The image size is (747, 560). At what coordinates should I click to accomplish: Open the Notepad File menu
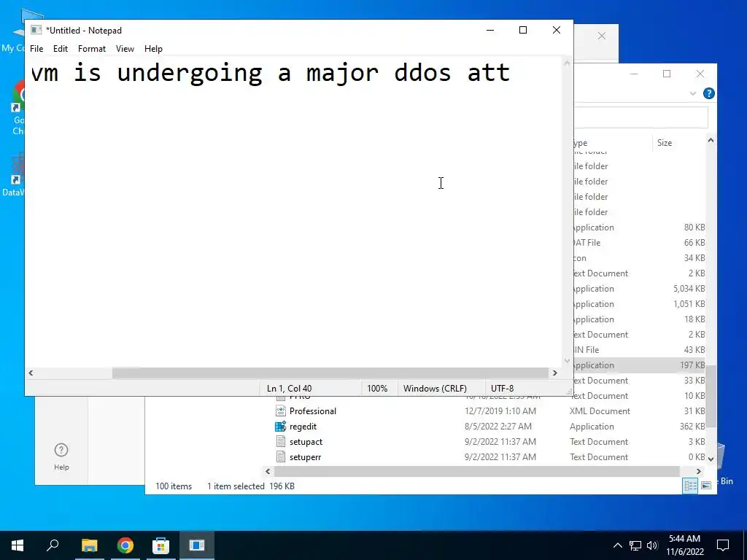click(x=36, y=49)
